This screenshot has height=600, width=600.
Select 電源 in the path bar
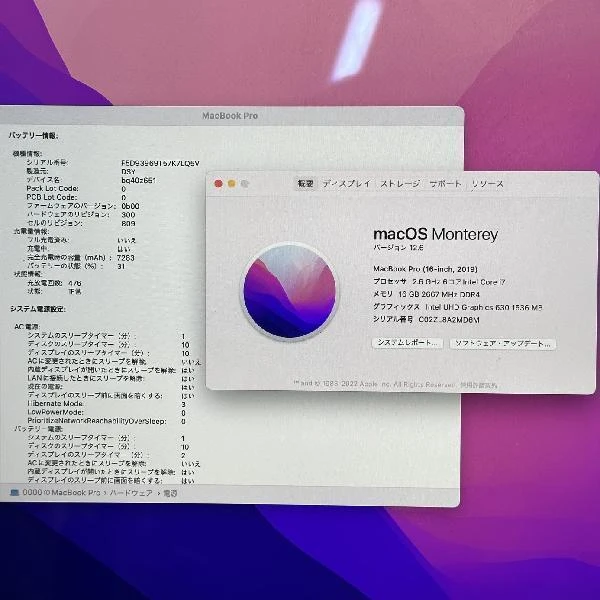point(170,493)
